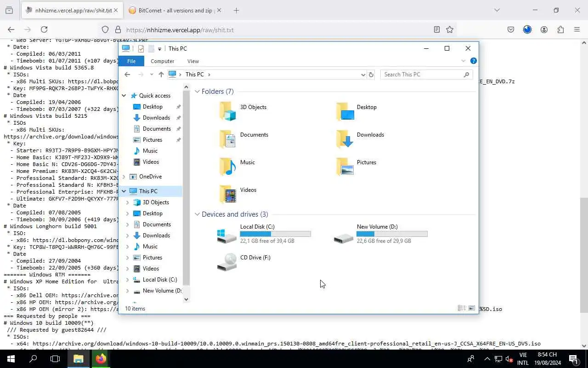Click the Explorer Help question mark icon
The height and width of the screenshot is (368, 588).
[x=473, y=61]
